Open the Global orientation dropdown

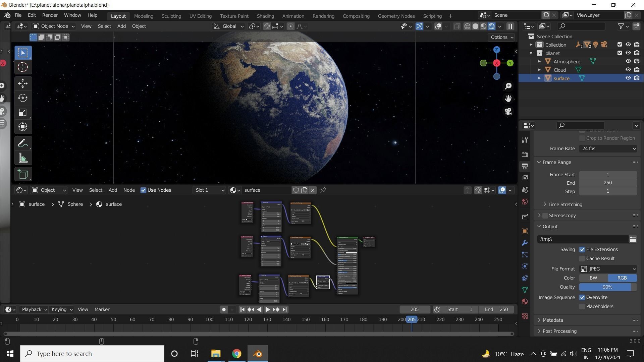tap(229, 26)
